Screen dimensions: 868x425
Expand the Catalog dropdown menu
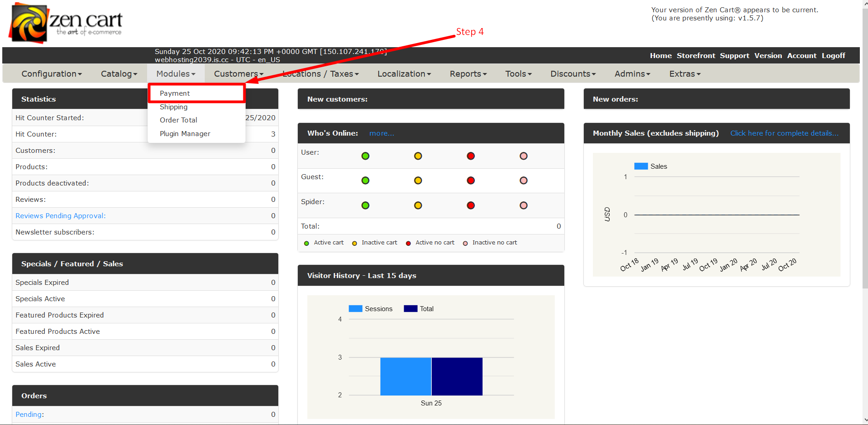point(119,74)
